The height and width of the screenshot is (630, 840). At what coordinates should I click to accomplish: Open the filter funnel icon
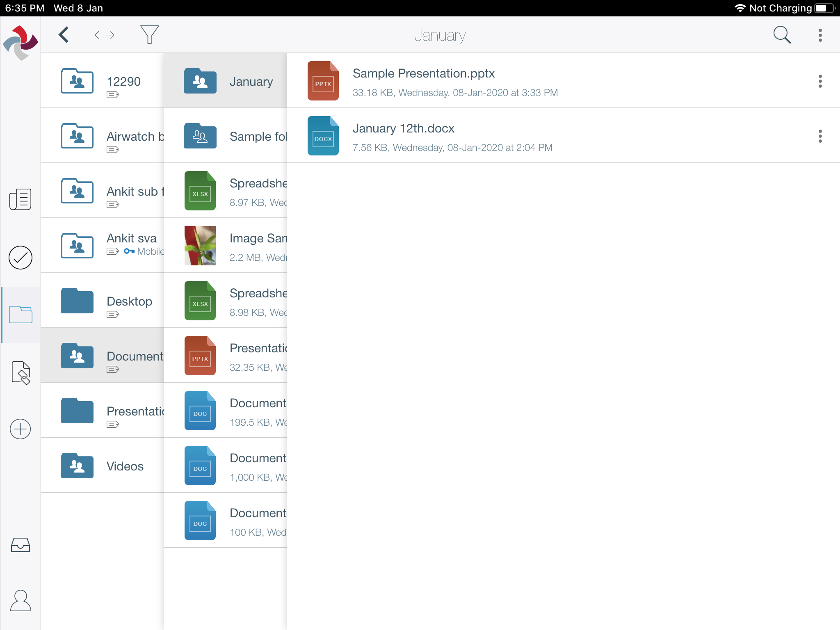coord(149,35)
